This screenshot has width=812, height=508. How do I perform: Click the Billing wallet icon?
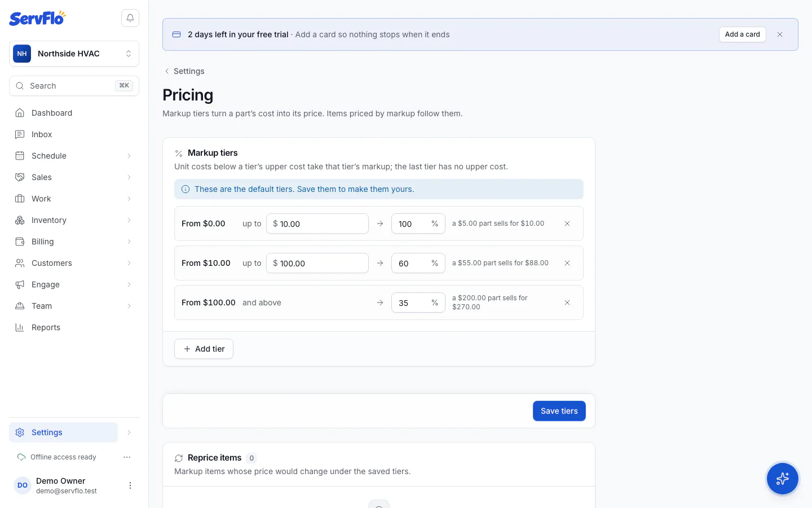(20, 242)
